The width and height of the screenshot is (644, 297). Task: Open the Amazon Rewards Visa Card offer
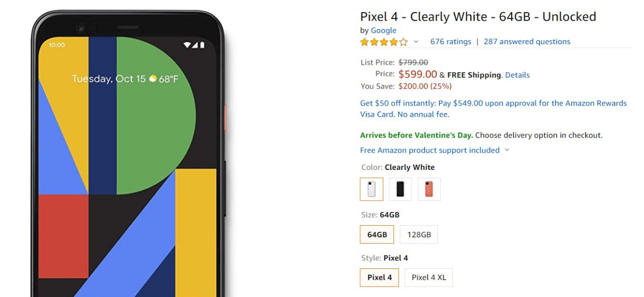(x=493, y=109)
